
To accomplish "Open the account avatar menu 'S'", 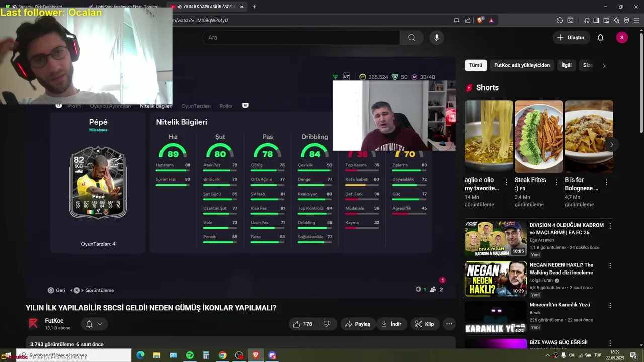I will (x=622, y=38).
